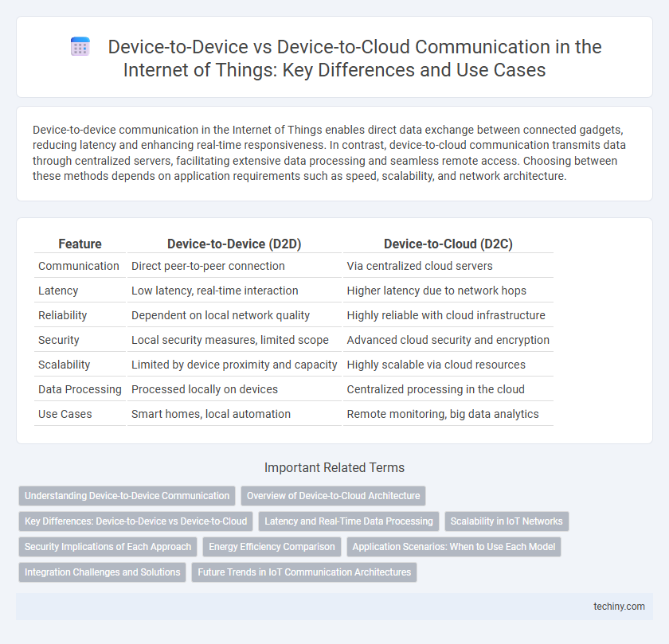
Task: Open Security Implications of Each Approach tag
Action: (x=108, y=547)
